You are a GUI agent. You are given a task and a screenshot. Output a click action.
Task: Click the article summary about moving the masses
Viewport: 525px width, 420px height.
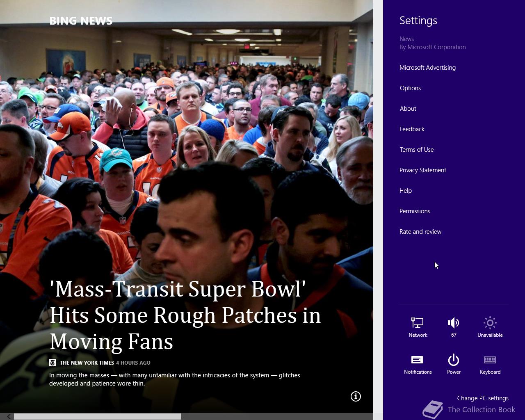175,379
